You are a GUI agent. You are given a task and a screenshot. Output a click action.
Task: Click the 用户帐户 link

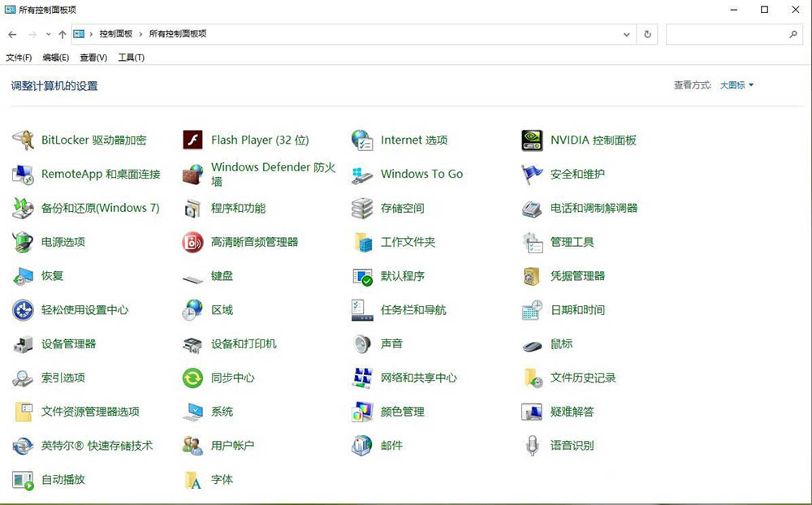pyautogui.click(x=233, y=446)
